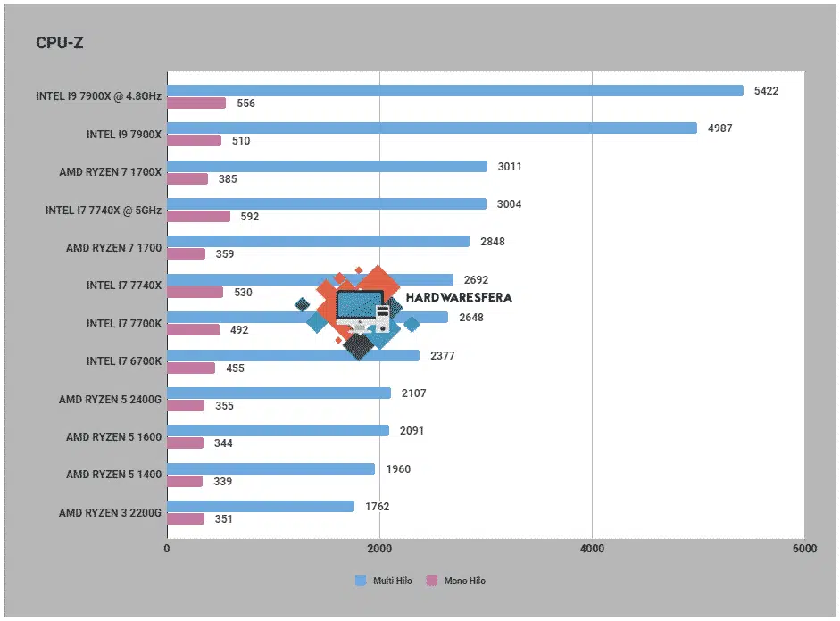This screenshot has width=840, height=621.
Task: Click the Multi Hilo blue legend swatch
Action: (361, 580)
